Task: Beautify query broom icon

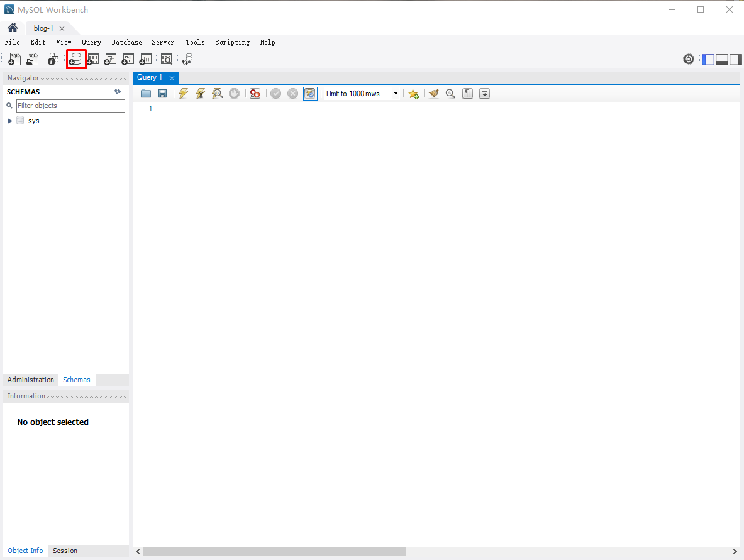Action: [x=434, y=94]
